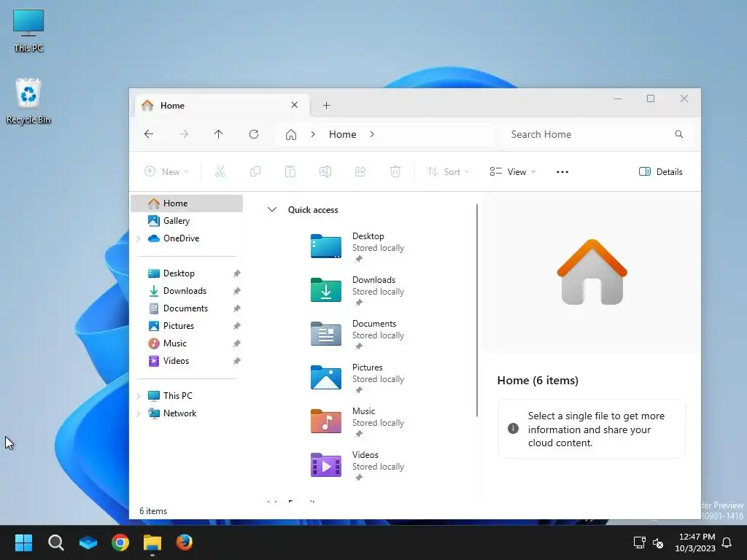The width and height of the screenshot is (747, 560).
Task: Click the home icon in address bar
Action: (291, 135)
